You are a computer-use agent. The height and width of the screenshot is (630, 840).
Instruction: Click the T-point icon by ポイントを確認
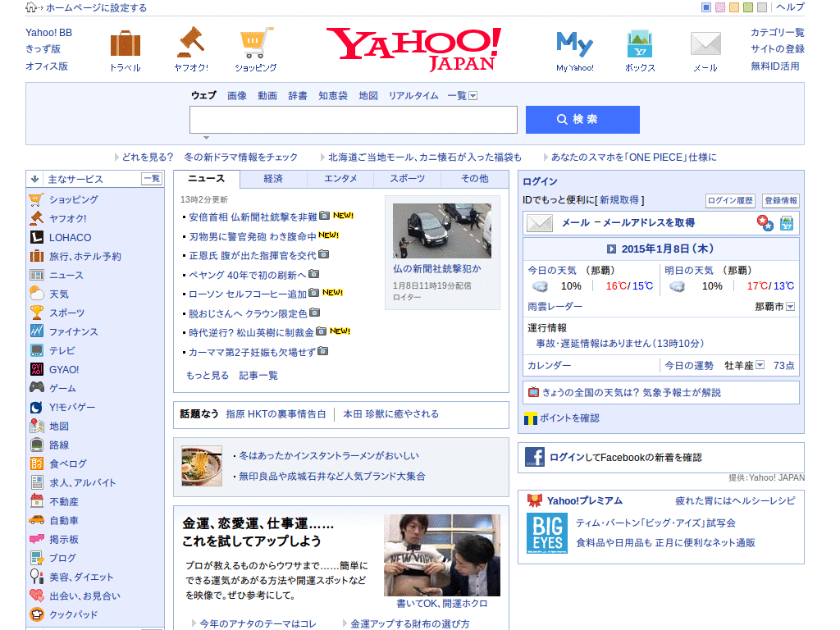tap(531, 418)
